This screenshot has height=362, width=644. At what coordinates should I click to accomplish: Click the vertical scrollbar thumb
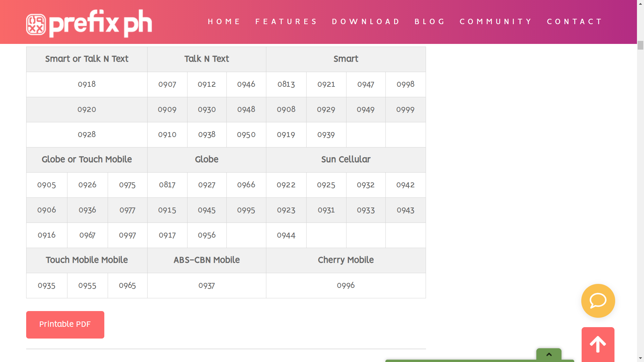pyautogui.click(x=640, y=45)
